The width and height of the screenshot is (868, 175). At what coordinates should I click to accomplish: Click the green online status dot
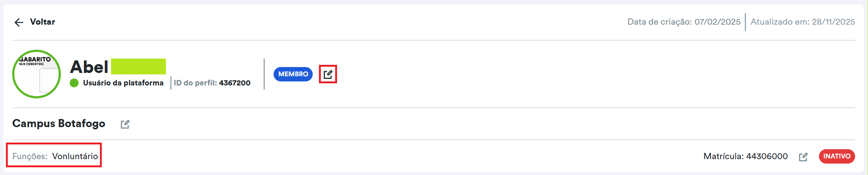tap(74, 83)
